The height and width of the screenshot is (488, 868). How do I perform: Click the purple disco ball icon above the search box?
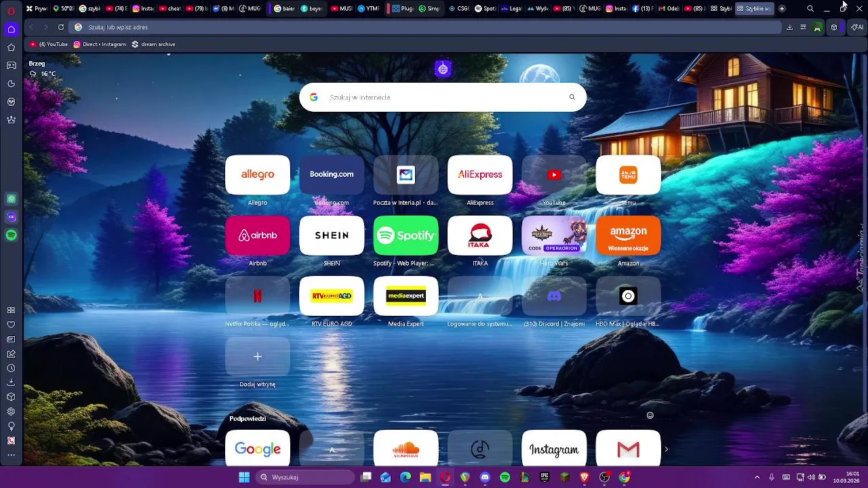pyautogui.click(x=443, y=68)
